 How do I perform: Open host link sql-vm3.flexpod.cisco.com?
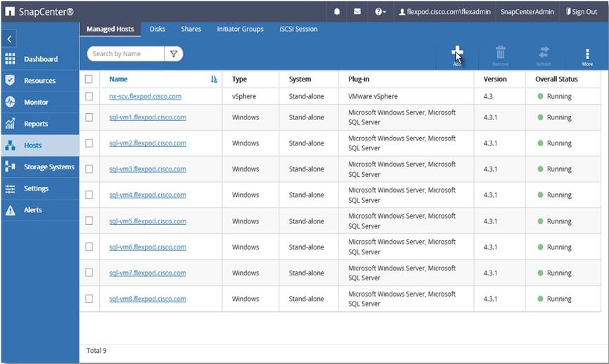[x=148, y=169]
